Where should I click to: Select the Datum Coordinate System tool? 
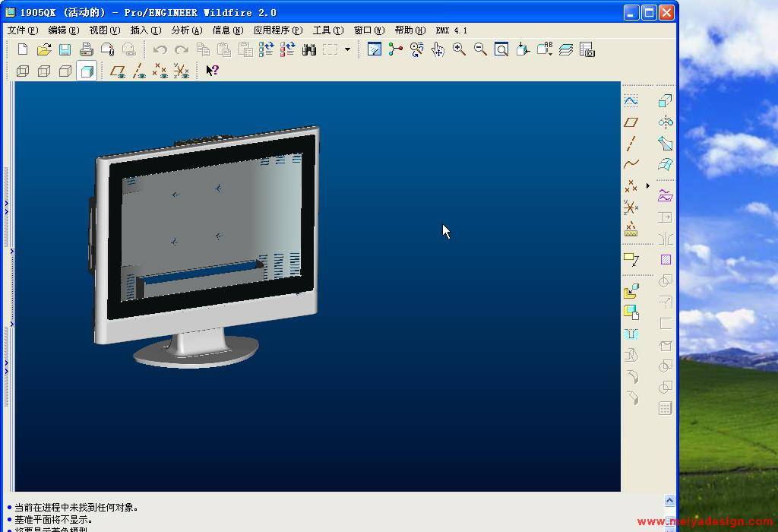point(631,207)
